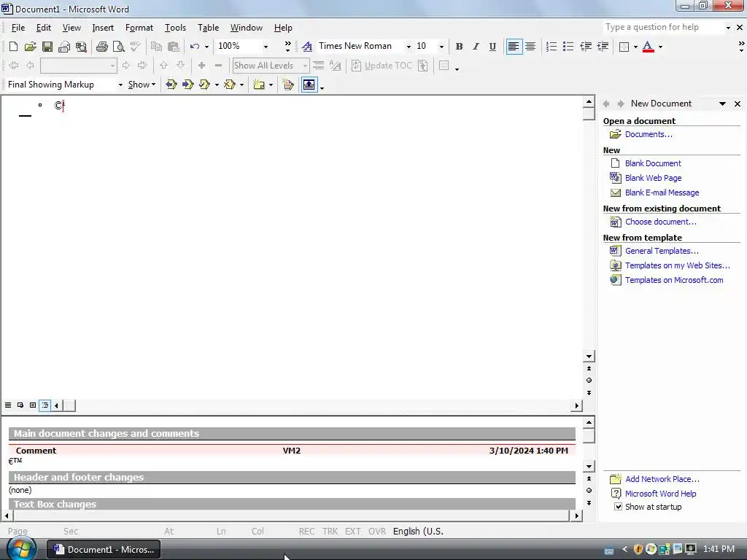Toggle Align Left alignment
This screenshot has height=560, width=747.
514,46
